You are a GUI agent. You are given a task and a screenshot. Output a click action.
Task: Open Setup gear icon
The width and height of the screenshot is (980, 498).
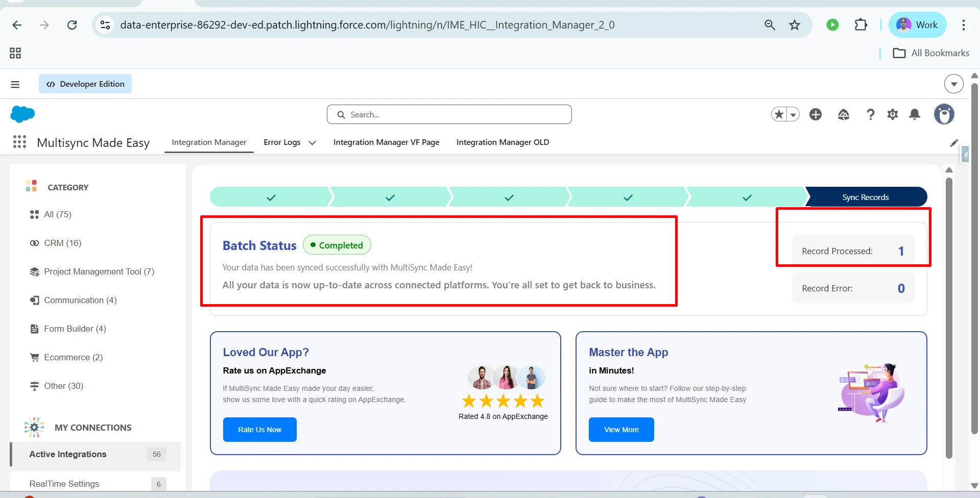(893, 114)
